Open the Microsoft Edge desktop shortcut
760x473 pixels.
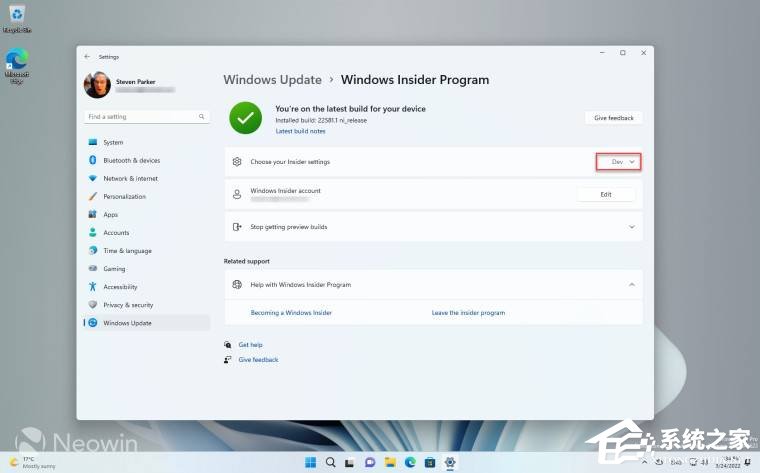tap(17, 65)
